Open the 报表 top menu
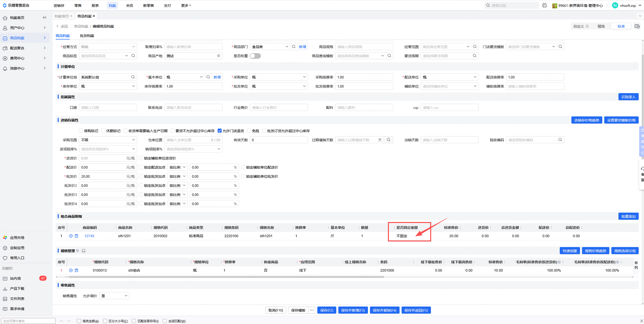644x324 pixels. pyautogui.click(x=95, y=5)
